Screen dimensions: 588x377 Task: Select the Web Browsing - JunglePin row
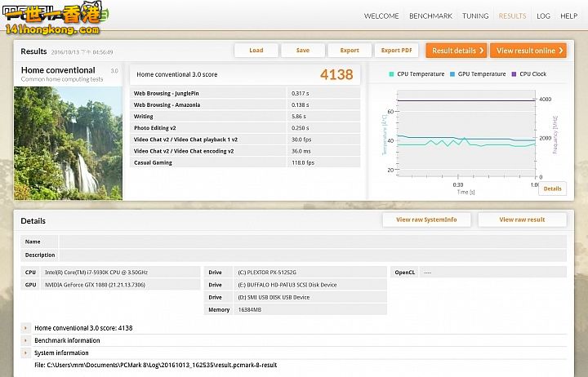point(245,93)
